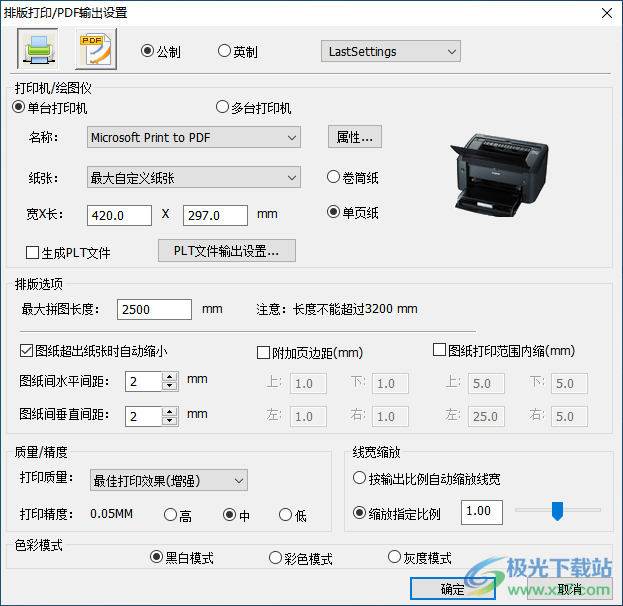Toggle 图纸超出纸张时自动缩小 checkbox
This screenshot has width=623, height=606.
(x=27, y=351)
